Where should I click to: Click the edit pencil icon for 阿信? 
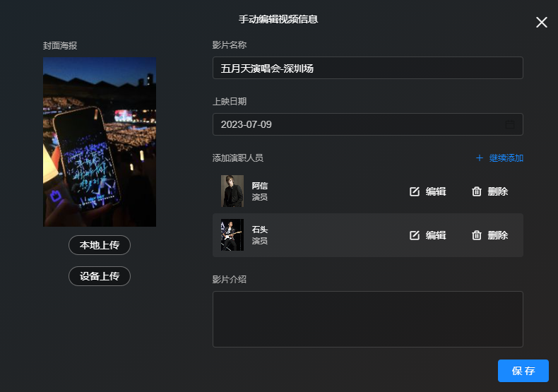click(x=414, y=191)
